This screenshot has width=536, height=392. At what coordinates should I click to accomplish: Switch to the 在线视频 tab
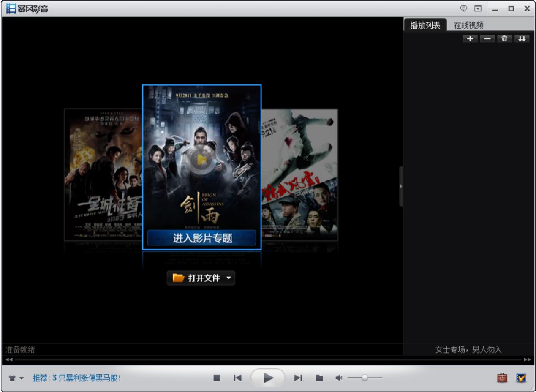[468, 25]
